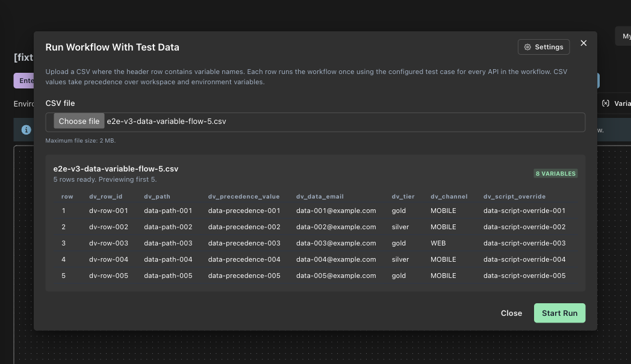Click data-path-003 cell
The image size is (631, 364).
(x=168, y=243)
